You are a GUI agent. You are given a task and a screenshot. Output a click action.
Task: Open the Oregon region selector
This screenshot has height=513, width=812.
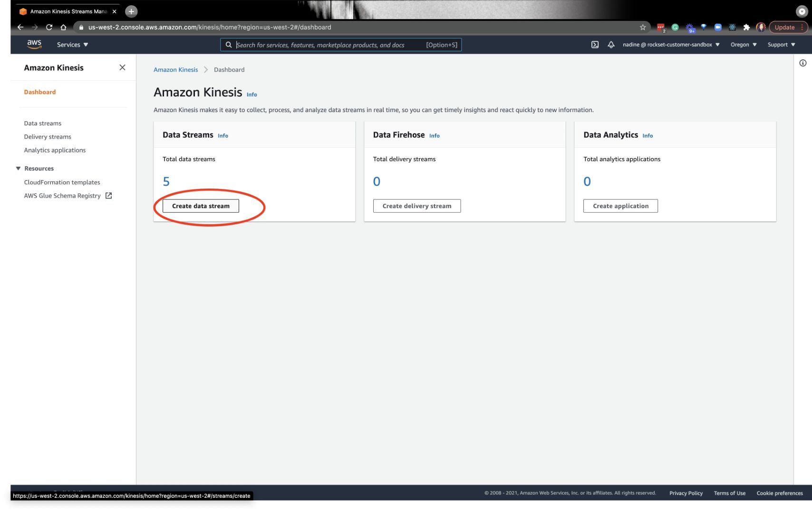coord(744,45)
